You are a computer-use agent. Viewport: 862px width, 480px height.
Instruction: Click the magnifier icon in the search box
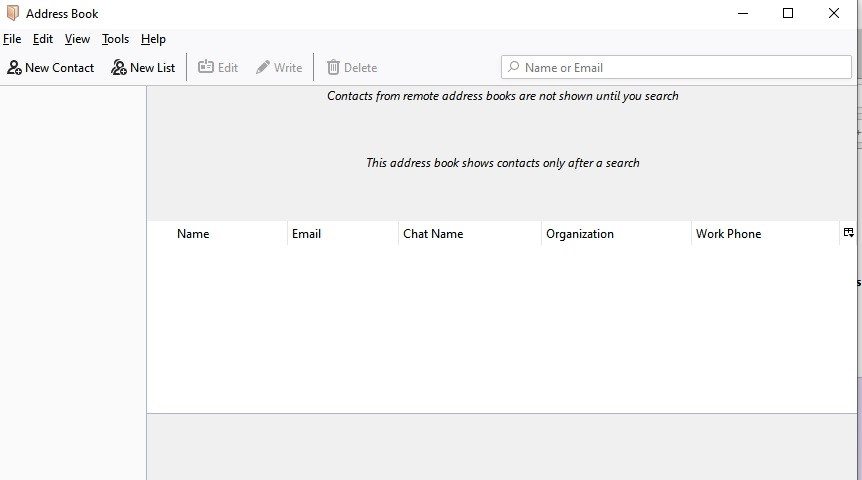click(x=514, y=68)
